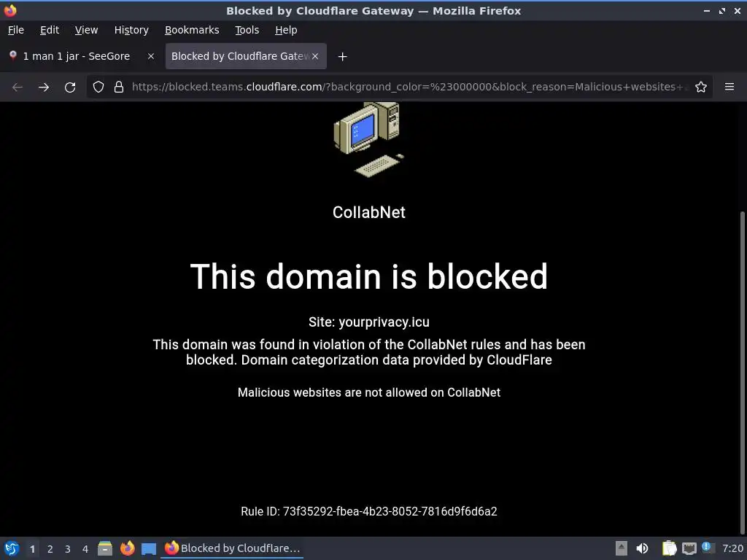Image resolution: width=747 pixels, height=560 pixels.
Task: Close the SeeGore tab
Action: [150, 56]
